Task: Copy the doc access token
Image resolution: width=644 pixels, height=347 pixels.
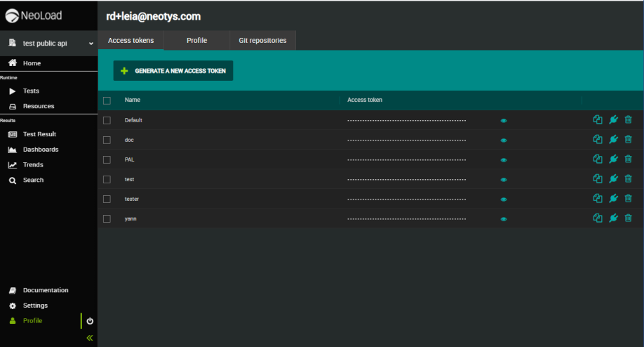Action: [598, 139]
